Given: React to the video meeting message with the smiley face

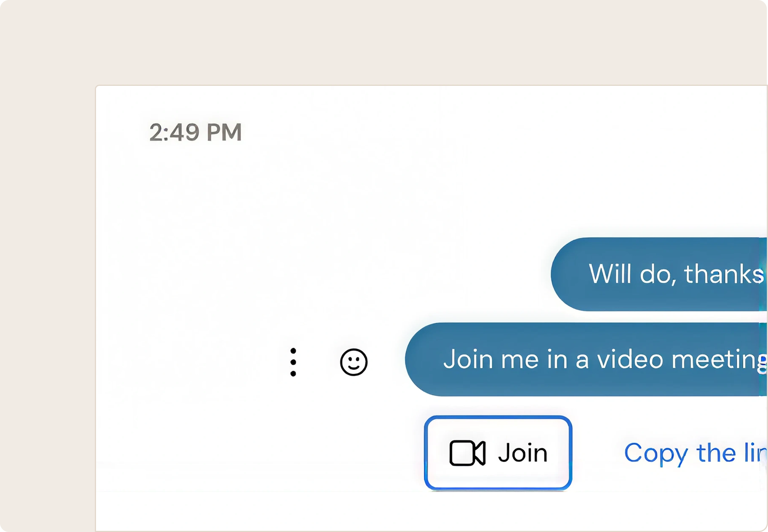Looking at the screenshot, I should pos(354,362).
